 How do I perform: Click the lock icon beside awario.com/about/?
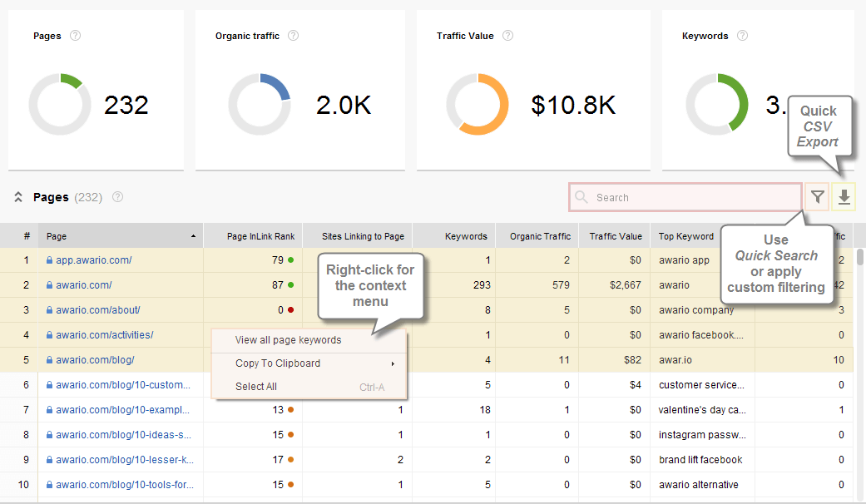click(x=49, y=310)
